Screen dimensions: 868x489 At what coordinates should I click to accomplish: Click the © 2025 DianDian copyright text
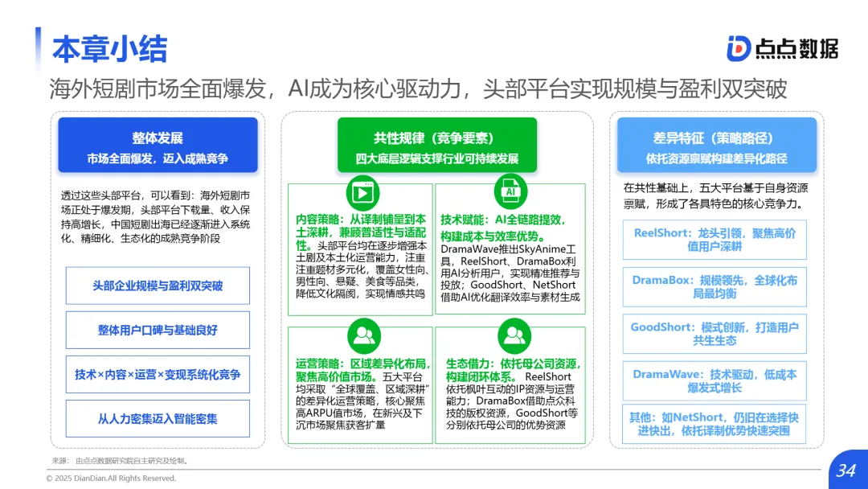click(x=111, y=478)
